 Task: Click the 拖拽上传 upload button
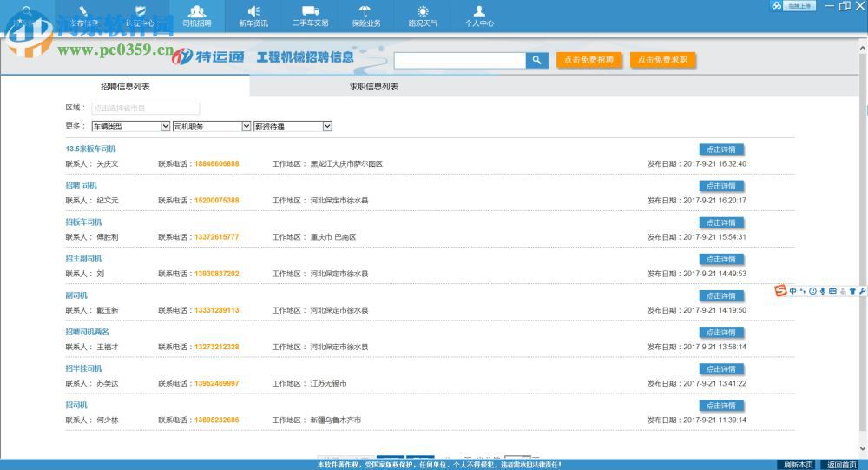point(799,5)
